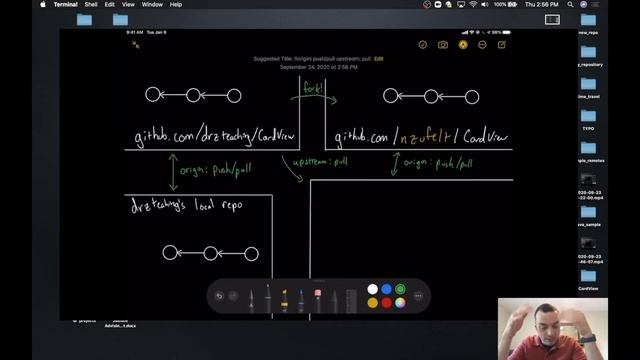Click the Spotlight search icon
Viewport: 640px width, 360px height.
pos(570,4)
